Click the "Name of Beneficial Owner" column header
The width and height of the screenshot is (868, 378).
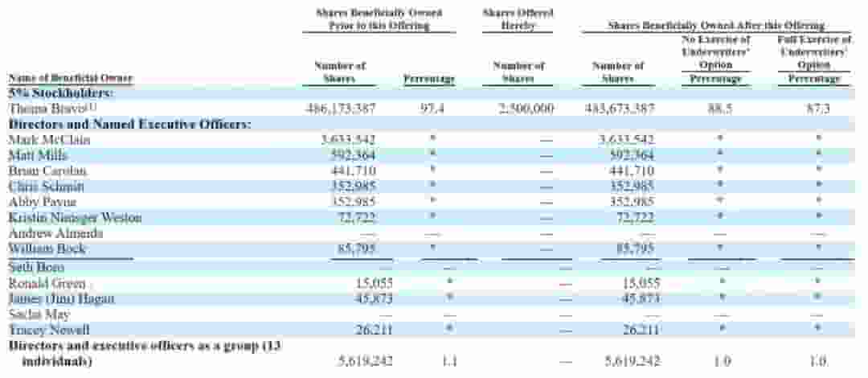71,78
